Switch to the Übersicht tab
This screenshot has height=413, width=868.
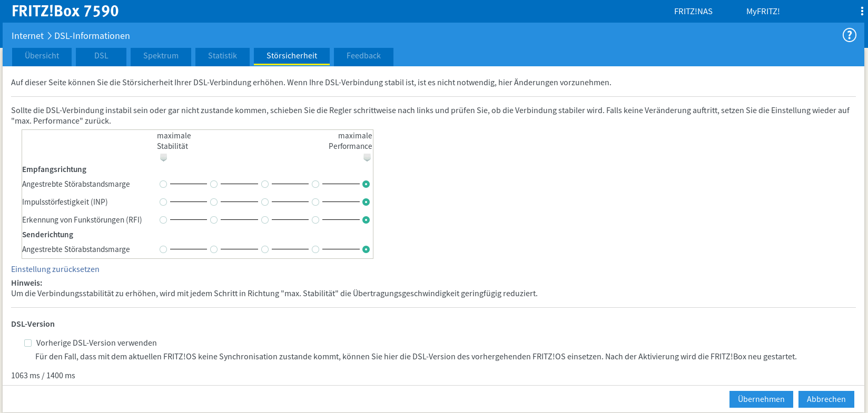42,56
